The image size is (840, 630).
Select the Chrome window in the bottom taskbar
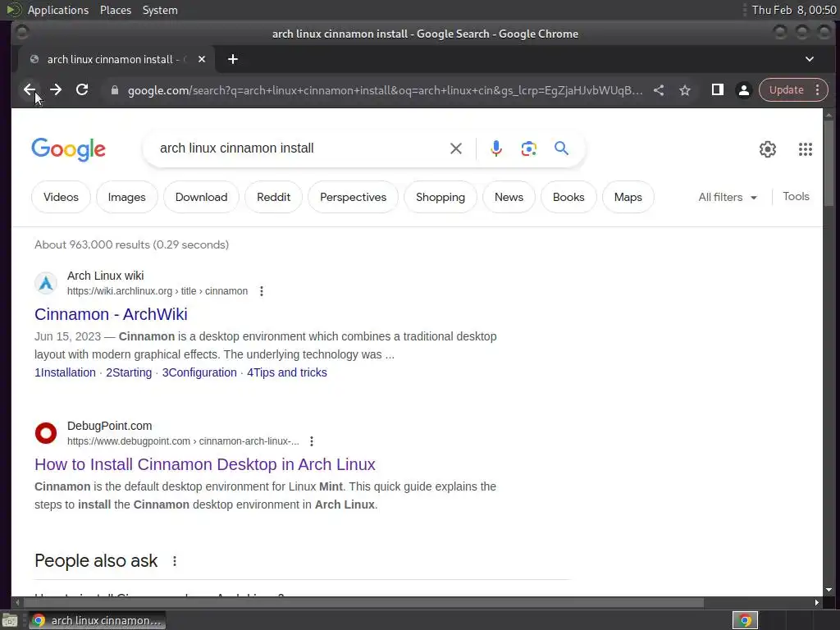98,620
